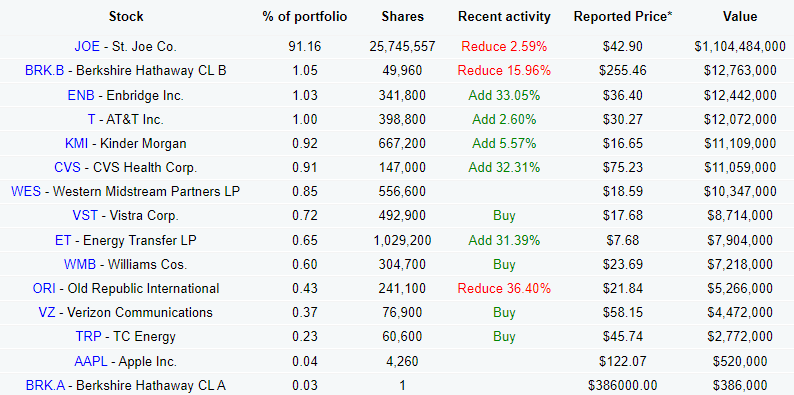794x395 pixels.
Task: Sort by % of portfolio header
Action: pos(305,17)
